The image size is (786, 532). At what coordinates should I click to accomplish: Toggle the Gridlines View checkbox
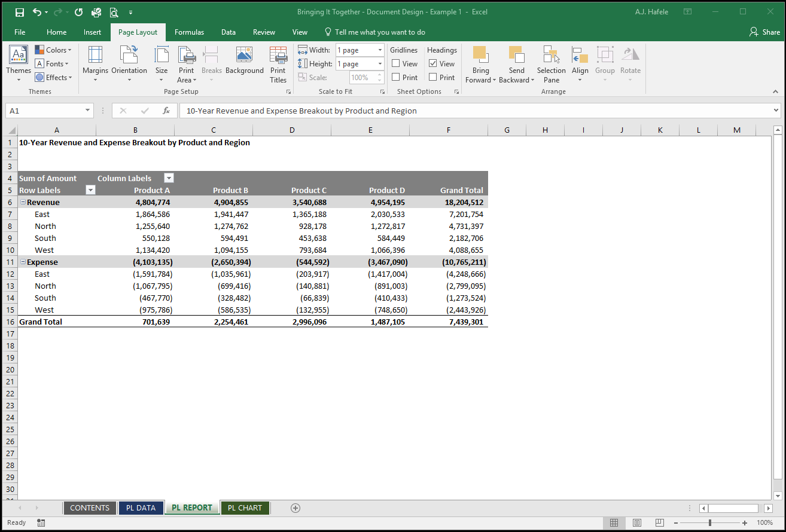(x=396, y=63)
